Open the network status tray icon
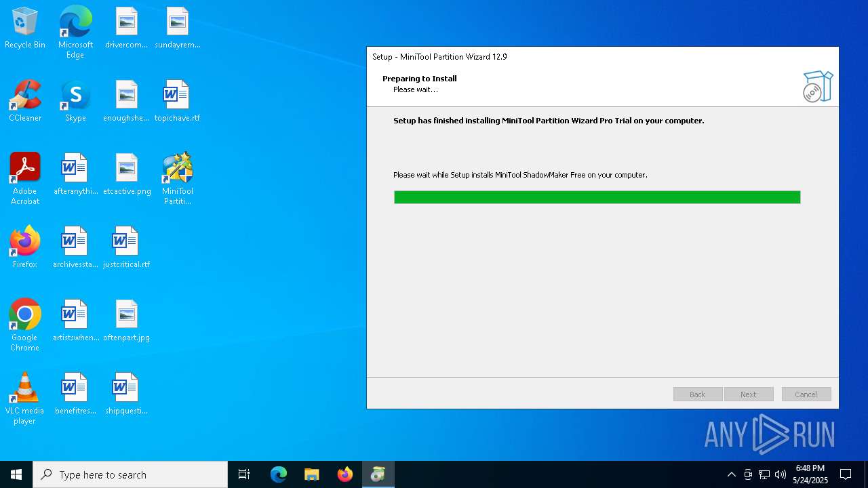The height and width of the screenshot is (488, 868). (764, 474)
